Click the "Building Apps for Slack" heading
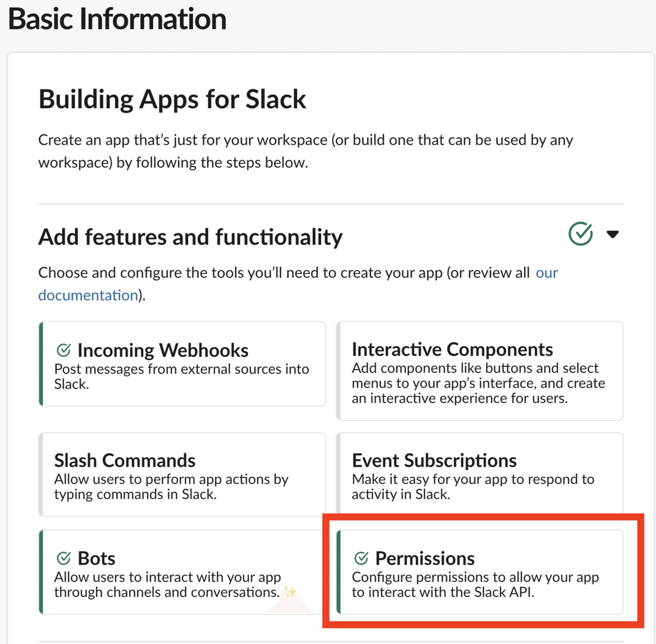This screenshot has height=644, width=656. (172, 99)
